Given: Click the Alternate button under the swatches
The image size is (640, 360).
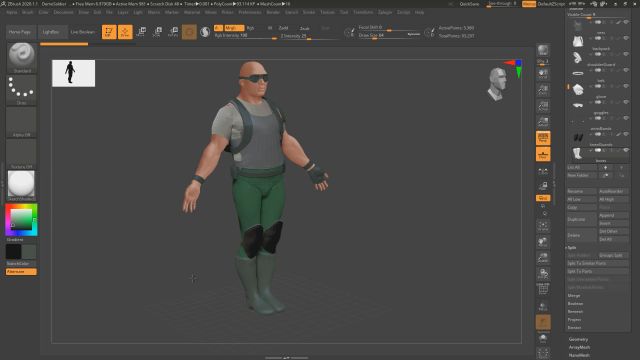Looking at the screenshot, I should [x=21, y=272].
